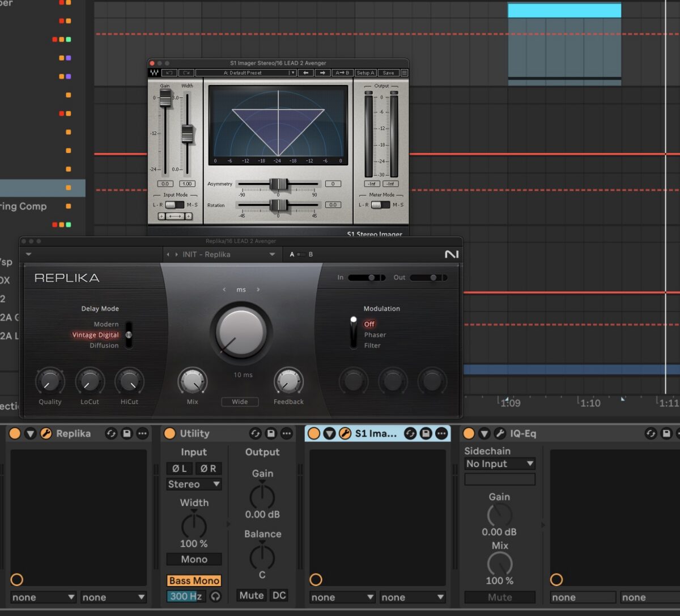The image size is (680, 616).
Task: Click the Setup A button in S1 Imager
Action: pyautogui.click(x=365, y=73)
